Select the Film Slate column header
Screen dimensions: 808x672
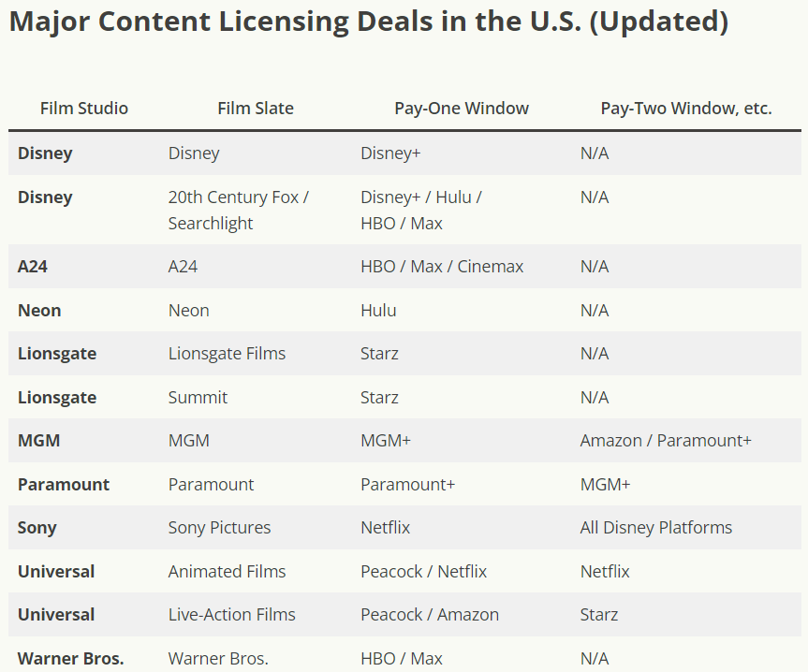point(256,109)
